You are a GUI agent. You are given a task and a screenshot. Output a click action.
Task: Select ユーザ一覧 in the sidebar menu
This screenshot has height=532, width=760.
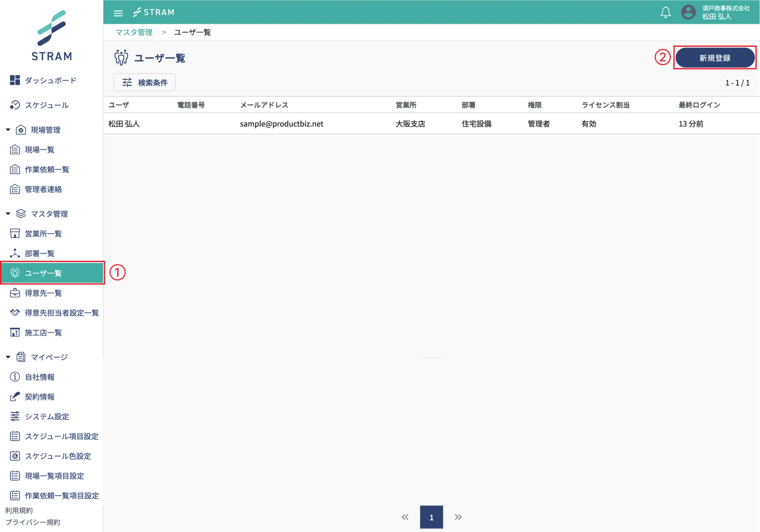(44, 273)
